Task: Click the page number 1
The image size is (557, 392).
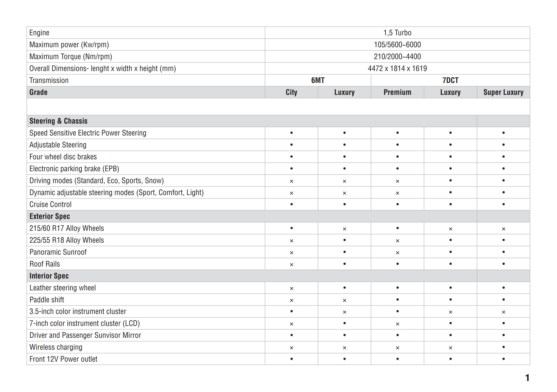Action: click(527, 378)
